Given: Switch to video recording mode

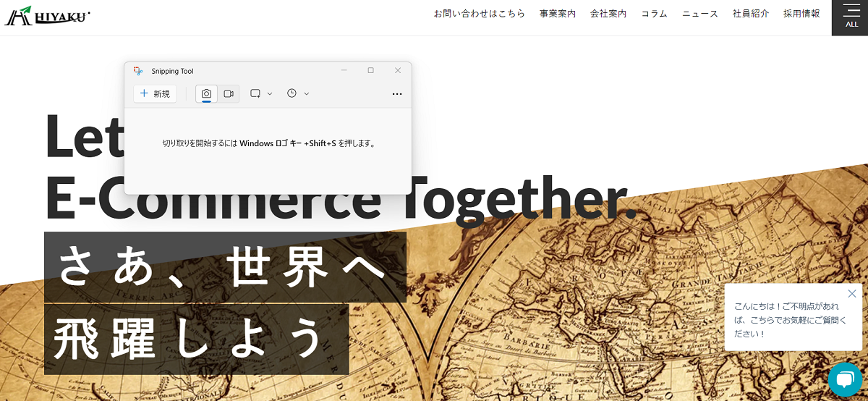Looking at the screenshot, I should click(x=229, y=93).
